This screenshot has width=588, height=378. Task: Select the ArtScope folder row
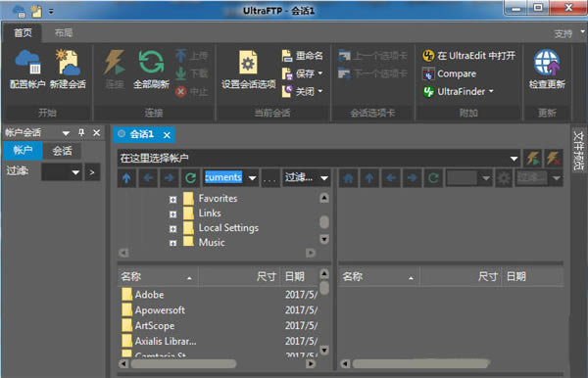(x=220, y=325)
